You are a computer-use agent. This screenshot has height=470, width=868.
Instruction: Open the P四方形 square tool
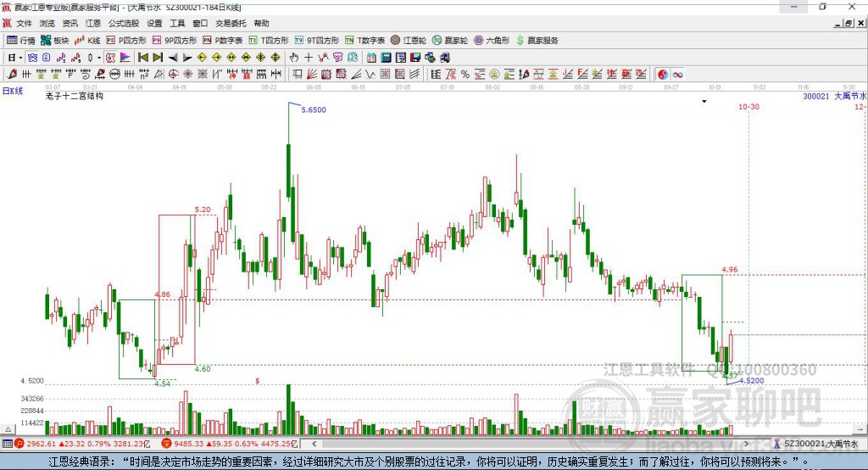coord(126,41)
